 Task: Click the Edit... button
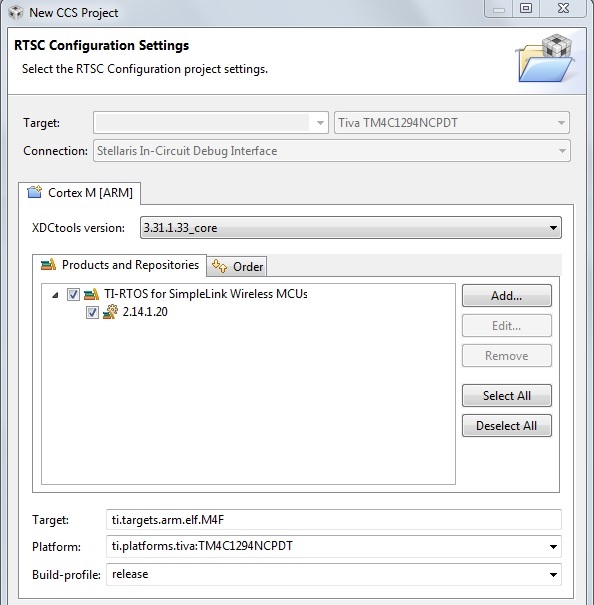pos(507,326)
